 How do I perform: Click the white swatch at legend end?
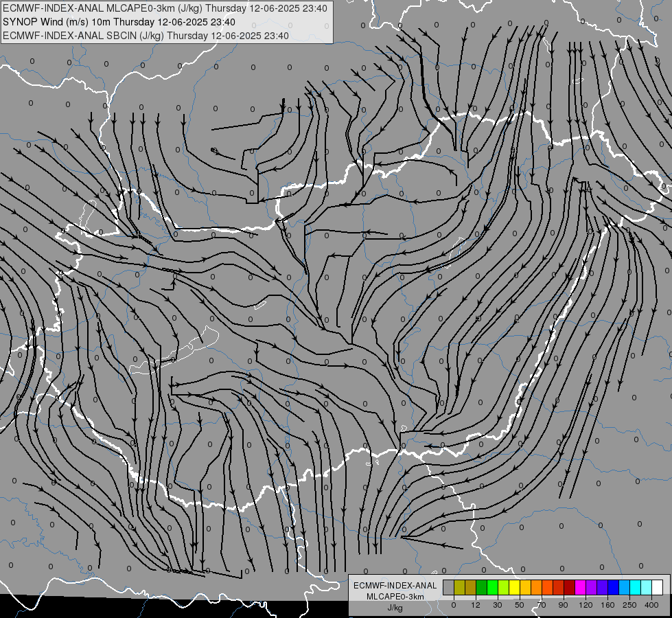657,588
